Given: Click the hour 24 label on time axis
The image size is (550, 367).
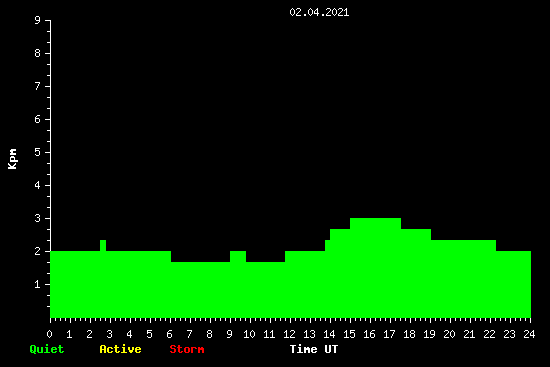Looking at the screenshot, I should (x=529, y=334).
